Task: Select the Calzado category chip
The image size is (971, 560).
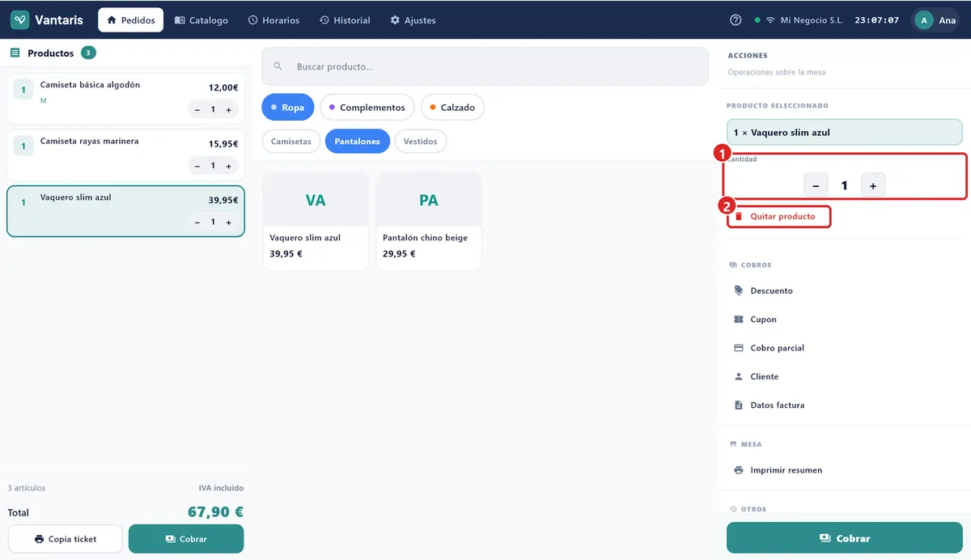Action: tap(452, 108)
